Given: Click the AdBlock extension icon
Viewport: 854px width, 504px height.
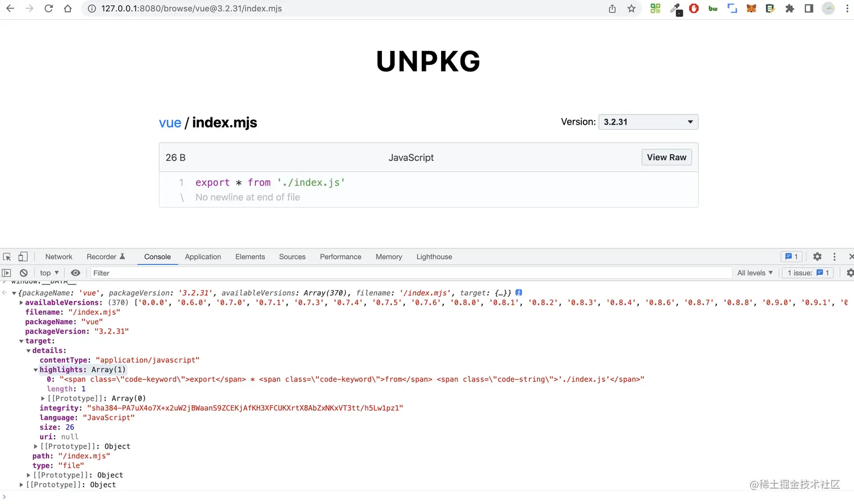Looking at the screenshot, I should pyautogui.click(x=694, y=8).
